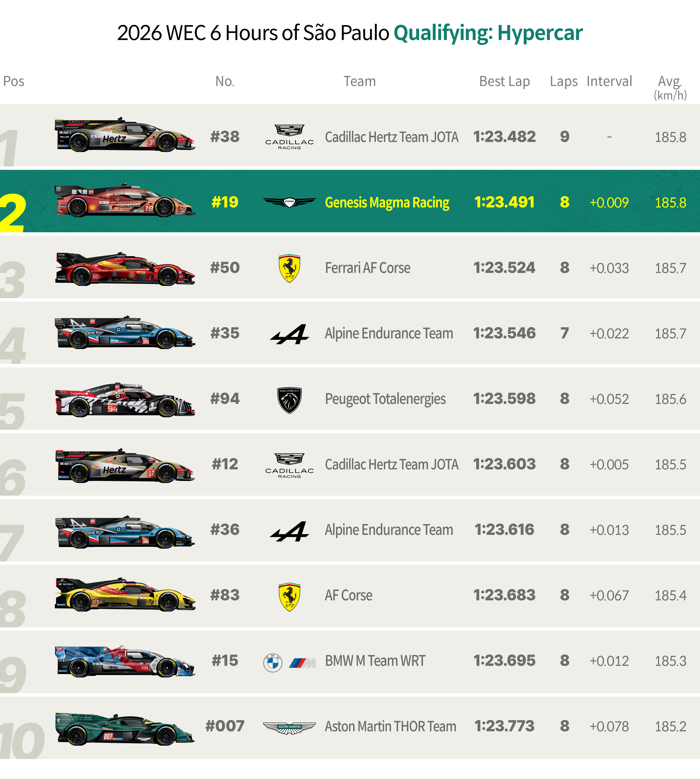Select the green #007 Aston Martin car image
700x779 pixels.
click(125, 729)
